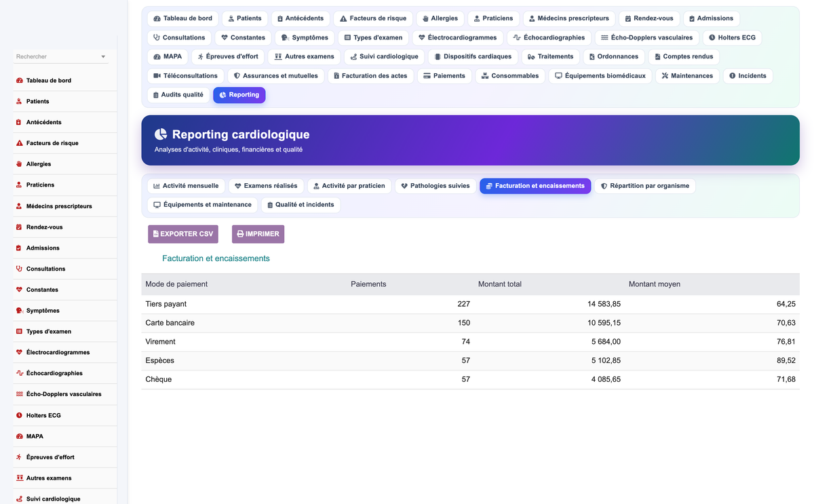This screenshot has height=504, width=814.
Task: Click the Consultations stethoscope icon in sidebar
Action: (19, 269)
